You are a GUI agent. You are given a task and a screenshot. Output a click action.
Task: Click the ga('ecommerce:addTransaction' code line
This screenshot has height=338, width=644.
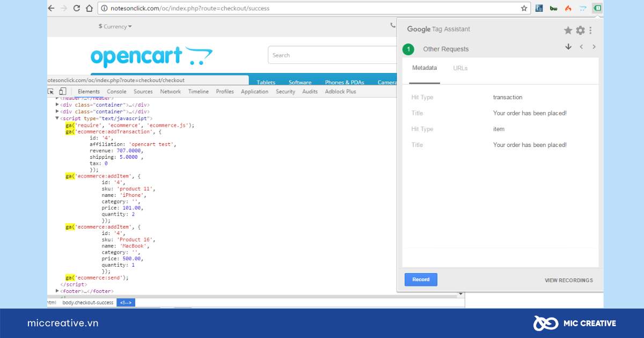coord(113,131)
